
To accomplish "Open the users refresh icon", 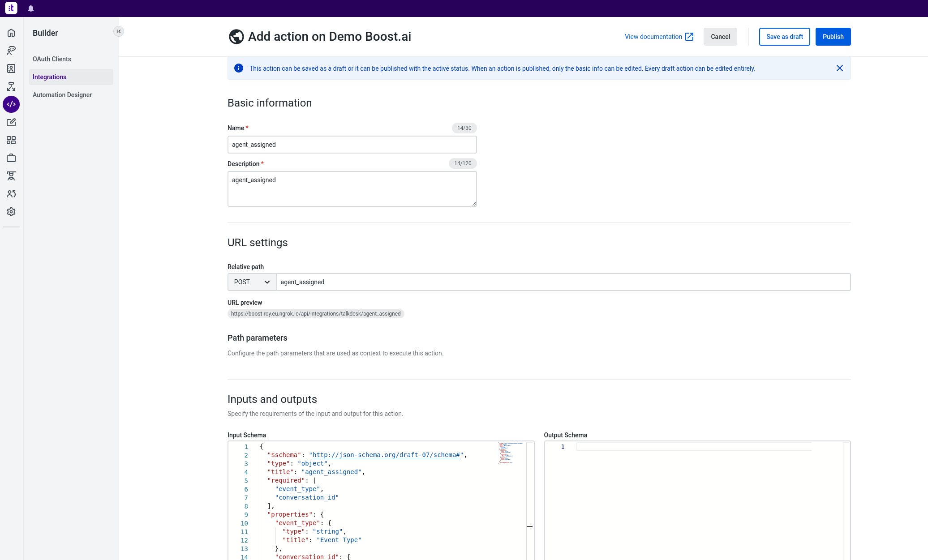I will coord(11,194).
